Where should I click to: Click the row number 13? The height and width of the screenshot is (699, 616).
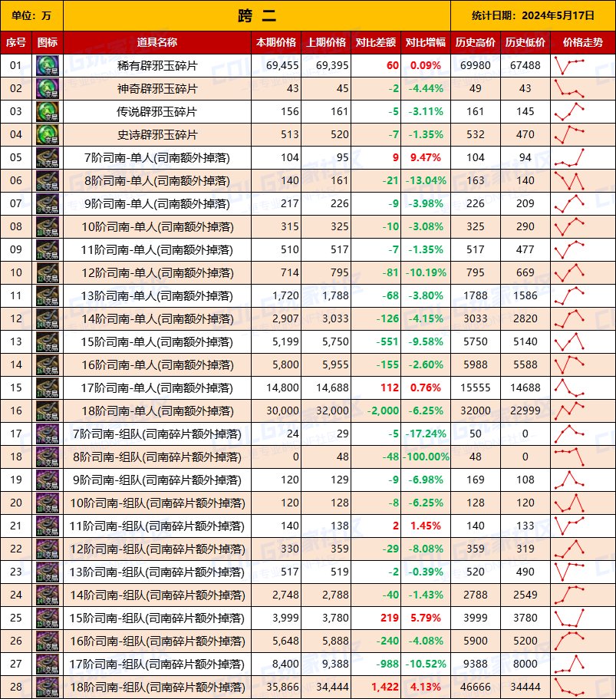[15, 341]
